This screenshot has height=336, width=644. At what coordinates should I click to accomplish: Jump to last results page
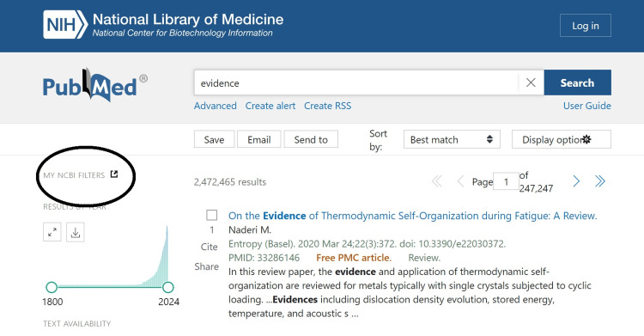pyautogui.click(x=600, y=181)
